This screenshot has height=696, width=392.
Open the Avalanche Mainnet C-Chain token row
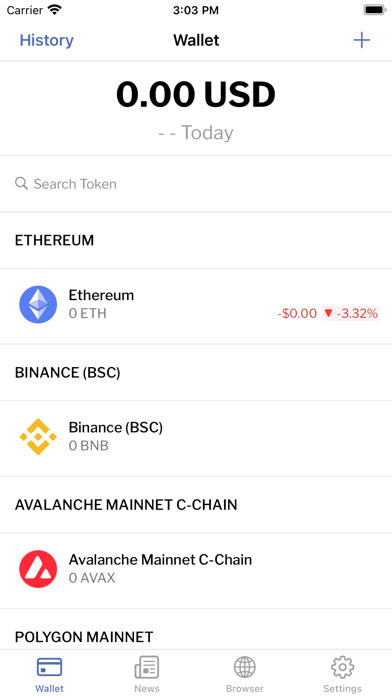196,570
